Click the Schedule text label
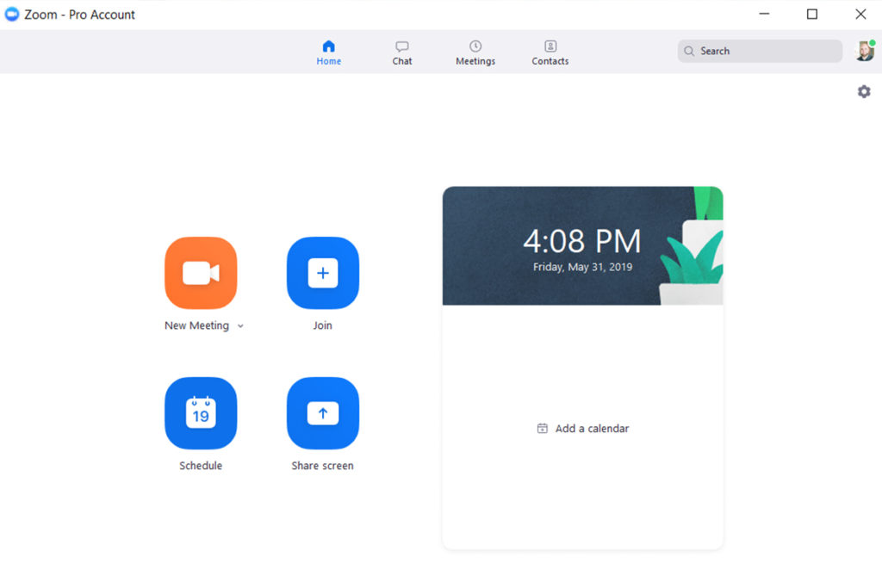882x588 pixels. (201, 466)
